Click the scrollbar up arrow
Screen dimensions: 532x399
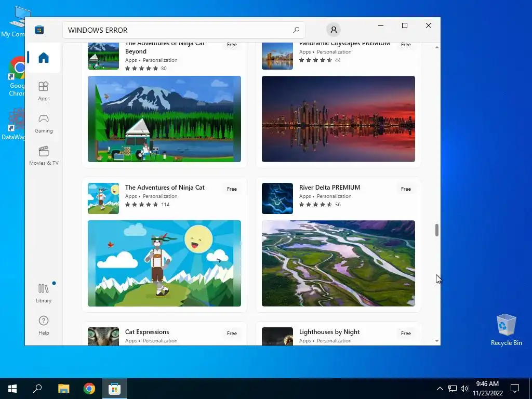pos(436,47)
